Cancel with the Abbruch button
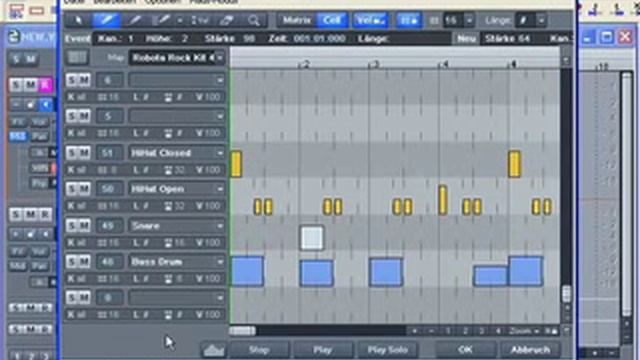Screen dimensions: 640x360 point(530,350)
